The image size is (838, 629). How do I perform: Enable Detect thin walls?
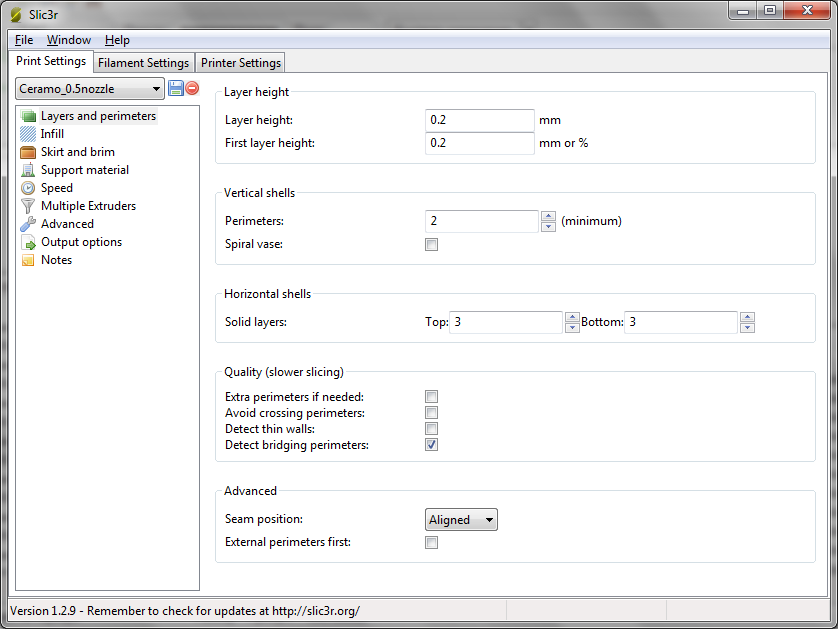(x=431, y=429)
